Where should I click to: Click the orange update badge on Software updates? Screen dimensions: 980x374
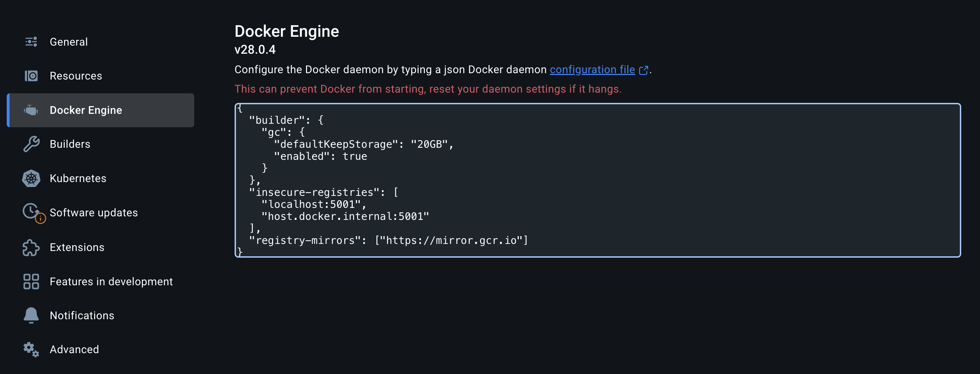pyautogui.click(x=40, y=218)
